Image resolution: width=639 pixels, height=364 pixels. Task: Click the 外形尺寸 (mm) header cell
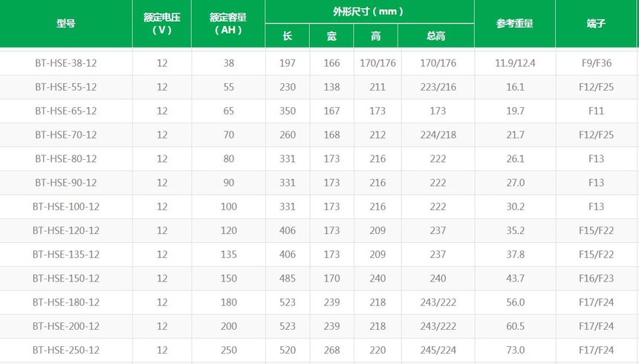pos(369,12)
